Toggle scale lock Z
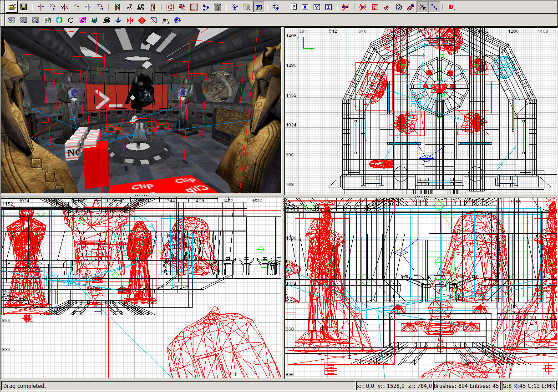Image resolution: width=558 pixels, height=392 pixels. click(x=328, y=7)
